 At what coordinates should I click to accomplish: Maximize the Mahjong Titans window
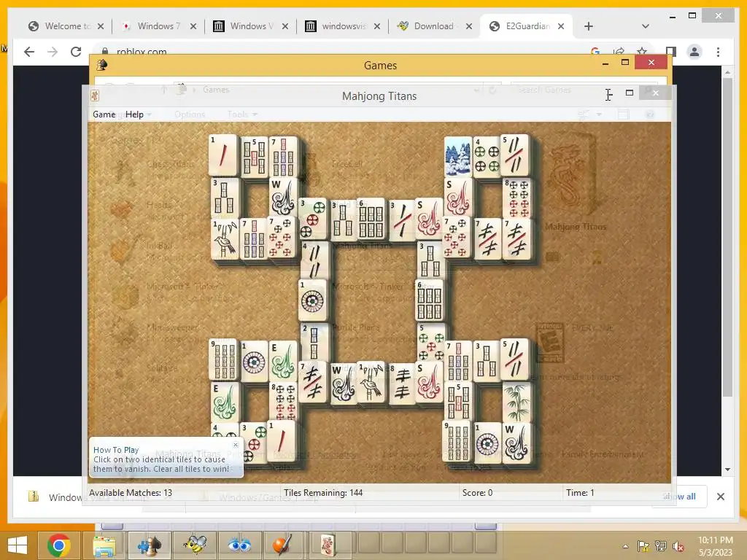pos(630,93)
